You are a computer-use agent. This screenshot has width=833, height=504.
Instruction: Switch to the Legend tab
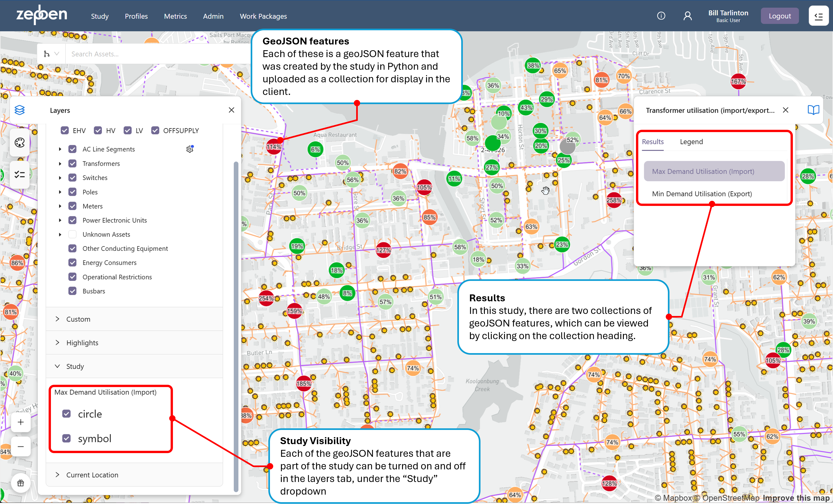tap(691, 142)
